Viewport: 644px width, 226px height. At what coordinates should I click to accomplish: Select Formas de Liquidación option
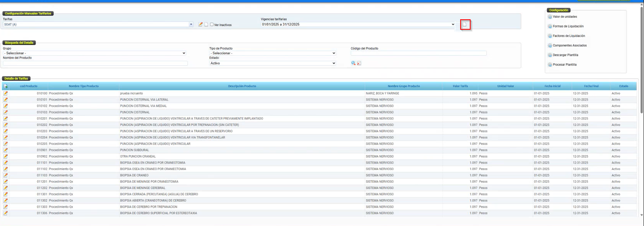point(568,26)
